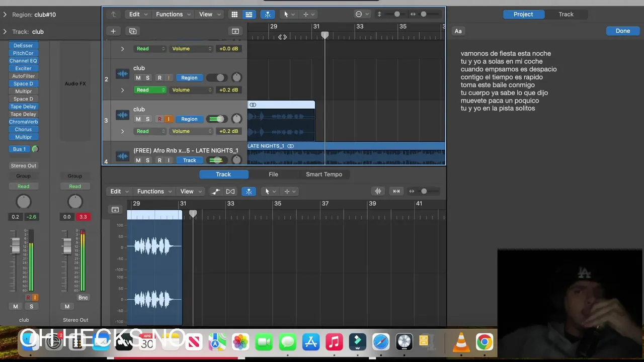The image size is (644, 362).
Task: Expand automation subtrack chevron on track 2
Action: (x=122, y=90)
